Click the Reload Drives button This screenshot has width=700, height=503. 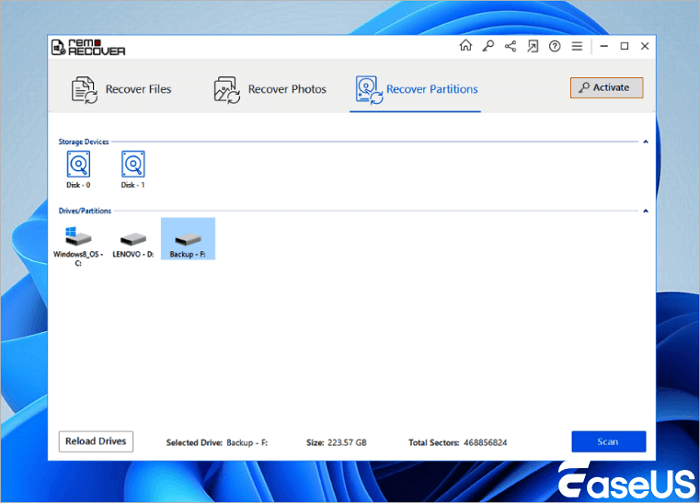[x=96, y=441]
